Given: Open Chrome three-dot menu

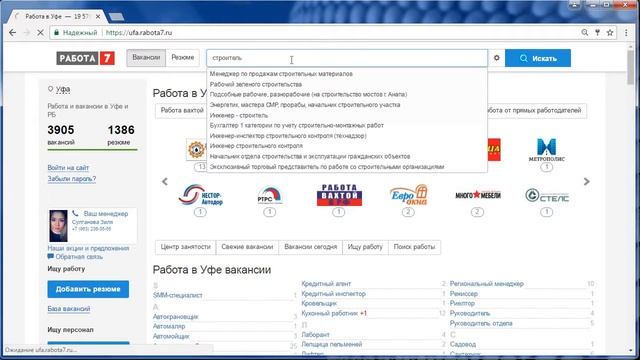Looking at the screenshot, I should (x=626, y=33).
